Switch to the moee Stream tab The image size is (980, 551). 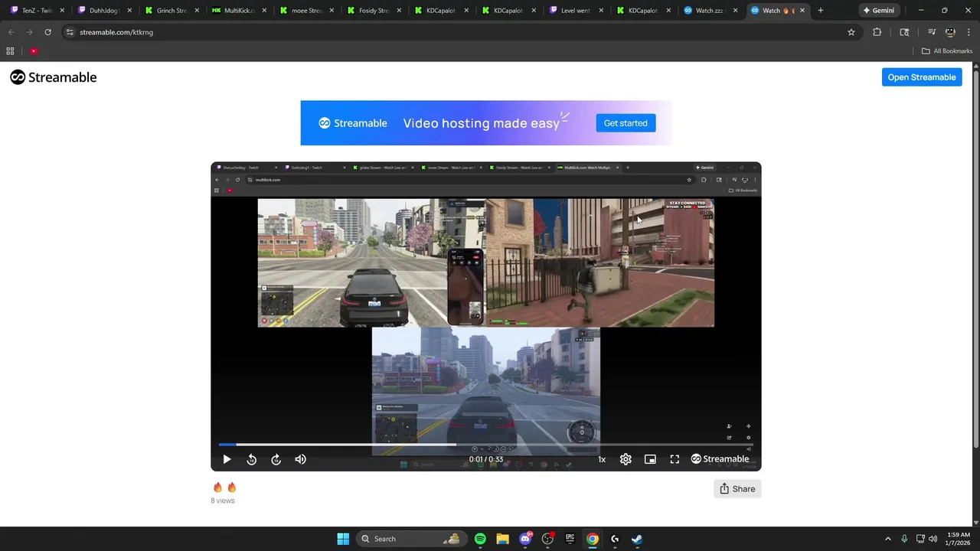pyautogui.click(x=305, y=11)
